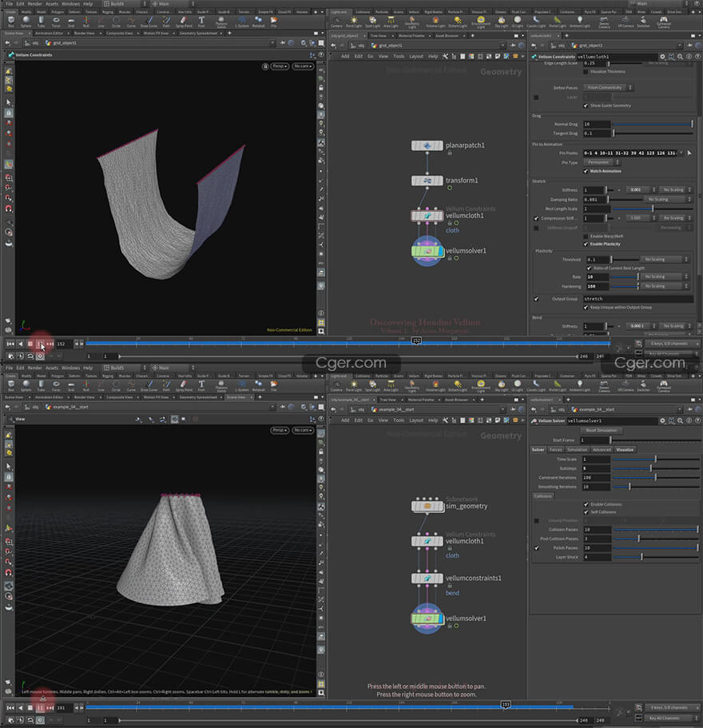703x728 pixels.
Task: Select the Draw Curve tool in bottom window
Action: (x=149, y=385)
